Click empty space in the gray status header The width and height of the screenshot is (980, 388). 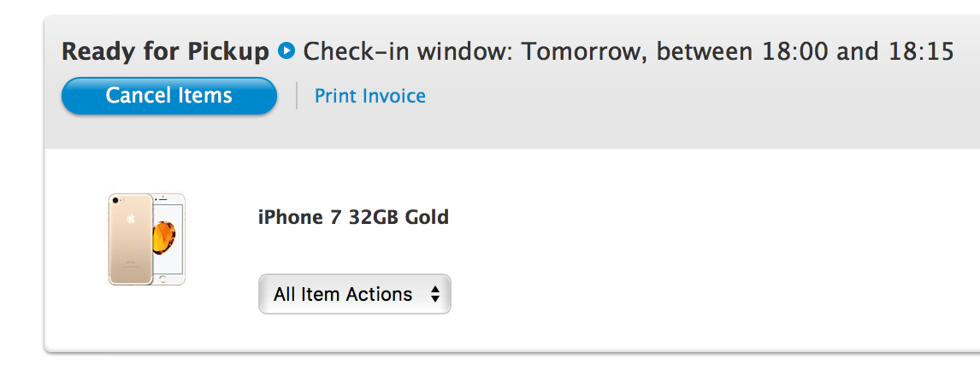coord(688,106)
